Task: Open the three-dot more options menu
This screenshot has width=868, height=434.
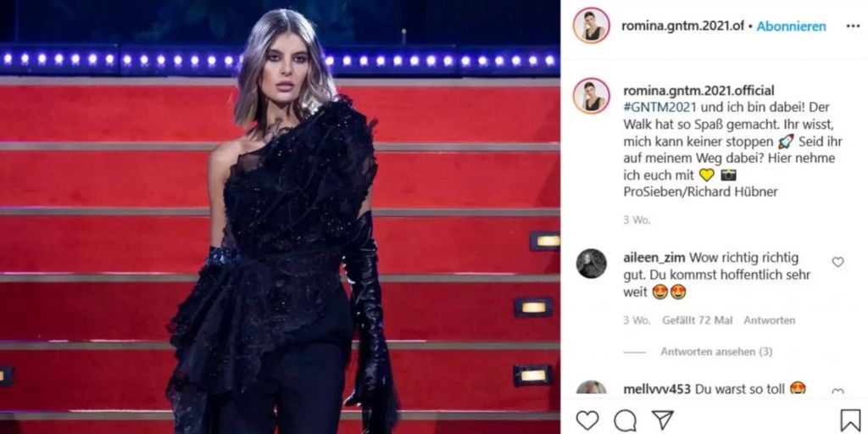Action: [853, 26]
